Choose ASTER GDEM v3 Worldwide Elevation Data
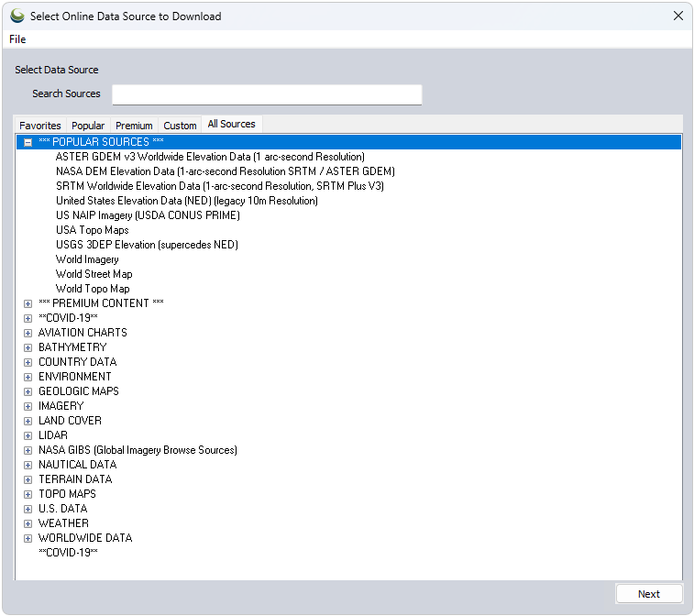The width and height of the screenshot is (694, 616). (x=210, y=157)
